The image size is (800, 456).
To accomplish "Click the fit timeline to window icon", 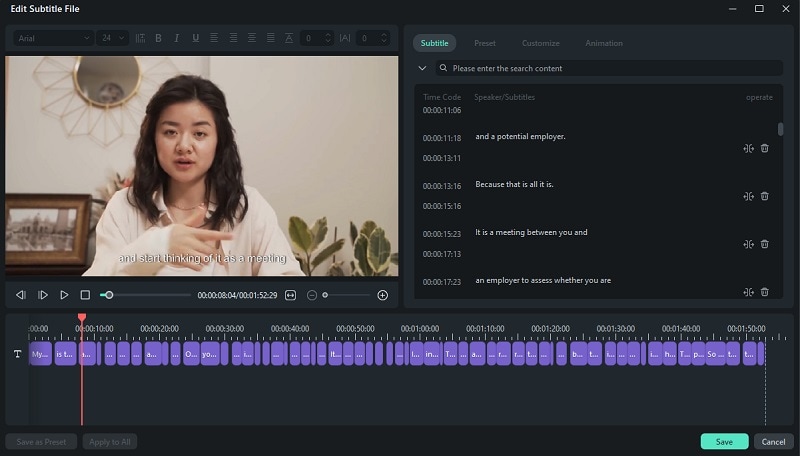I will click(290, 295).
